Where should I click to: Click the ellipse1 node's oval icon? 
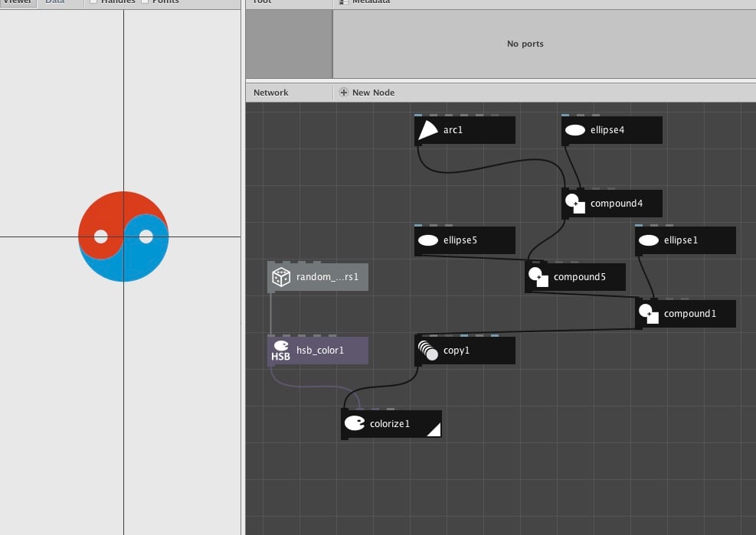(x=649, y=240)
